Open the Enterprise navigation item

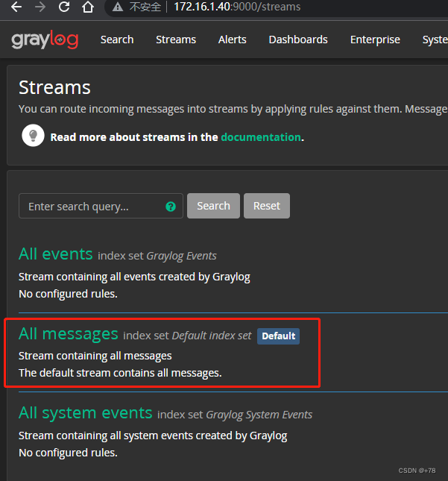point(375,40)
